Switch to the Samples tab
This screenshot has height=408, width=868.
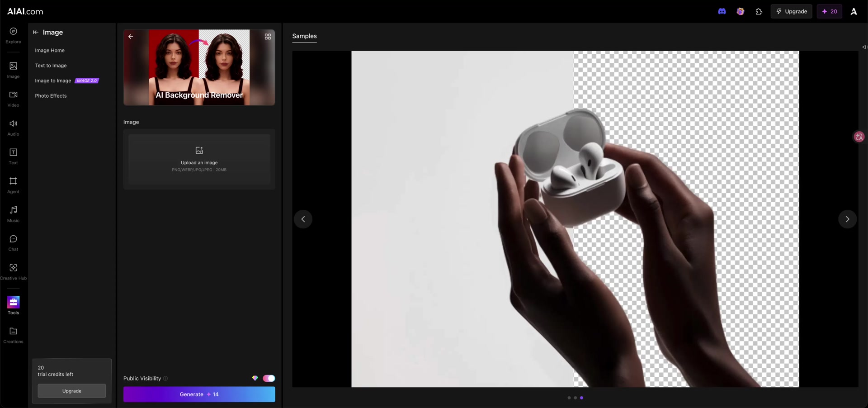304,36
